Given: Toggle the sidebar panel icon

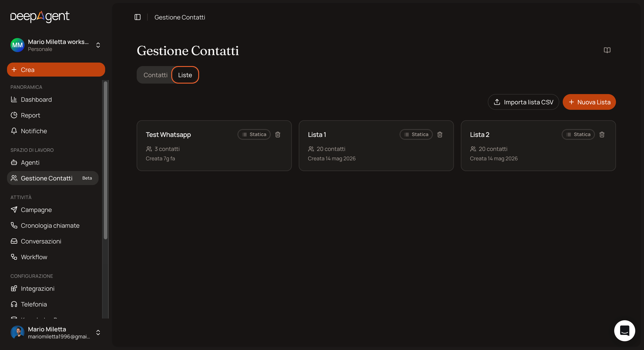Looking at the screenshot, I should point(138,17).
